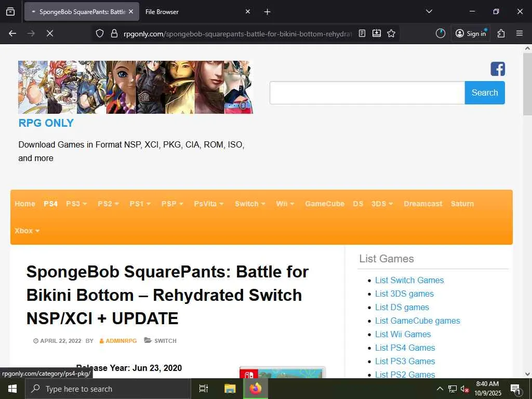Image resolution: width=532 pixels, height=399 pixels.
Task: Open List PS4 Games link
Action: tap(405, 348)
